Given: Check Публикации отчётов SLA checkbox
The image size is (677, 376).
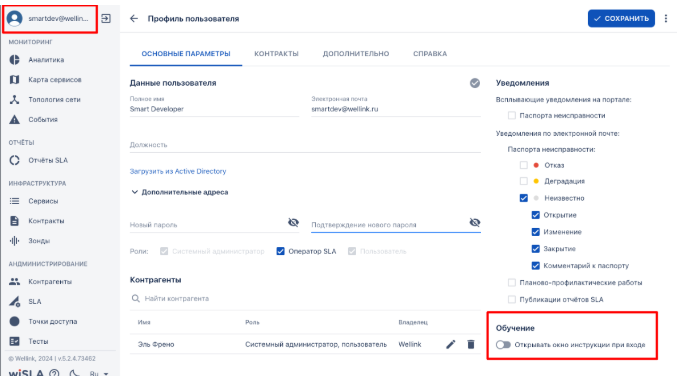Looking at the screenshot, I should pyautogui.click(x=512, y=299).
